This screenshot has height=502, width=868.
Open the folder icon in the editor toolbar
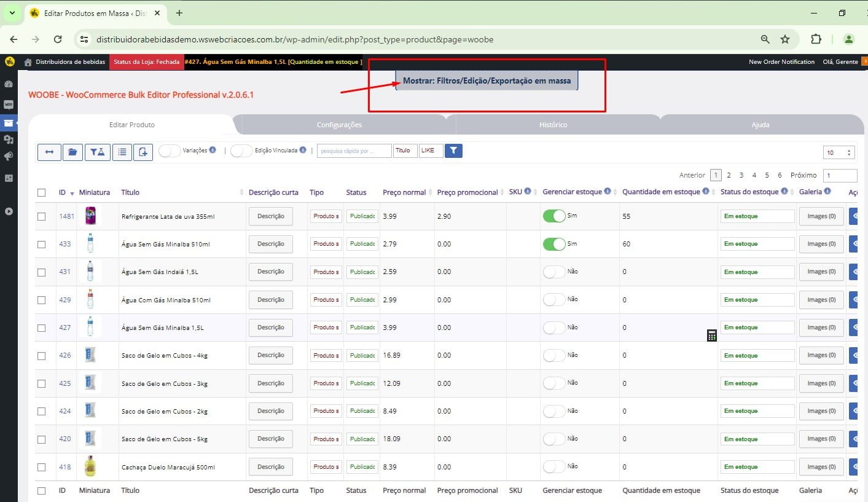tap(72, 152)
